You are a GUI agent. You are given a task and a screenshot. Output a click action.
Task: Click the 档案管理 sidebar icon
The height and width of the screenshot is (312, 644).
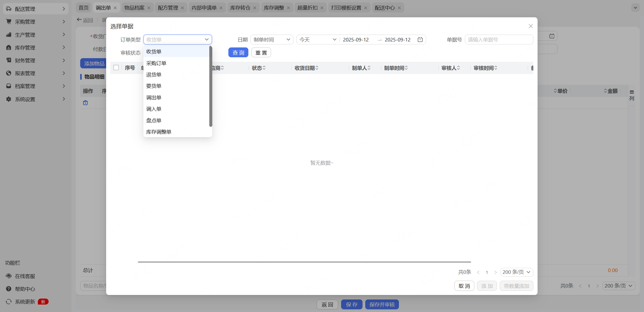point(9,86)
